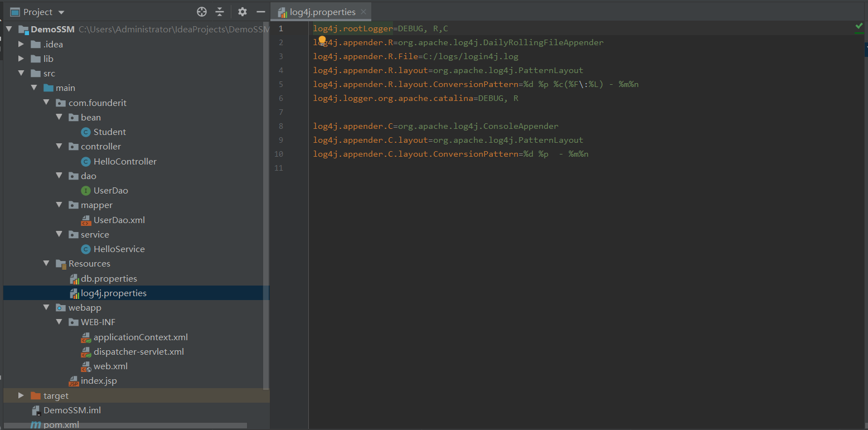Select the UserDao interface file
The width and height of the screenshot is (868, 430).
tap(110, 190)
